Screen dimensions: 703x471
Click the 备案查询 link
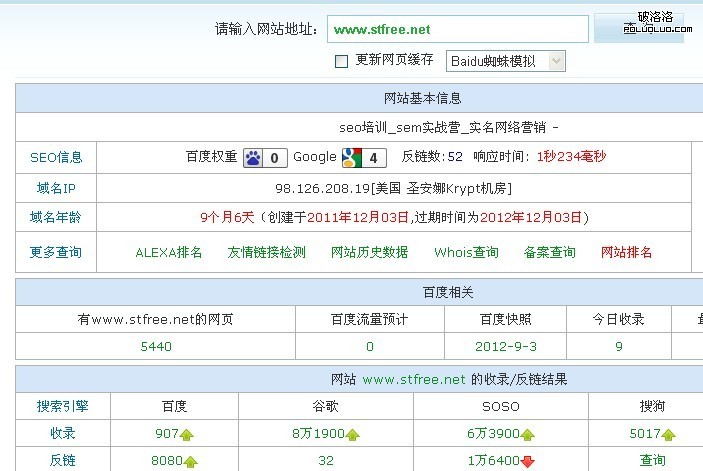549,253
